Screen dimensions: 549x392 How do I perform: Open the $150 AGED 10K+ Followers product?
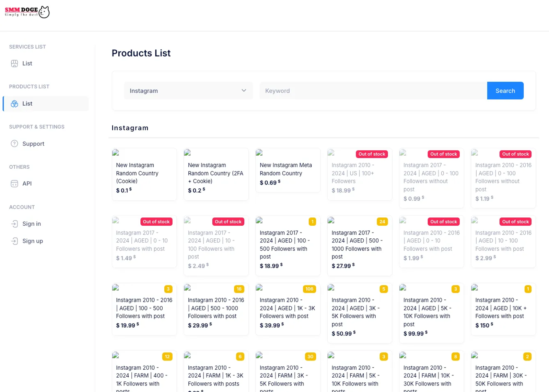point(503,309)
